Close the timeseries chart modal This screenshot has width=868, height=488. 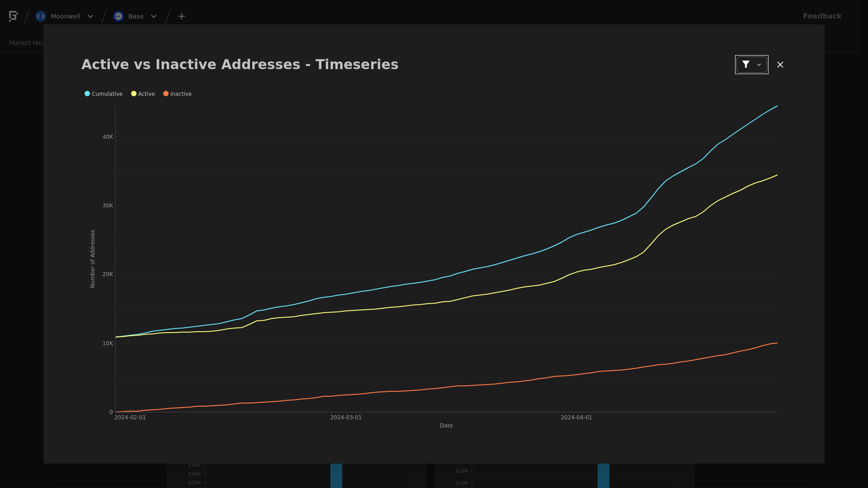pos(780,65)
